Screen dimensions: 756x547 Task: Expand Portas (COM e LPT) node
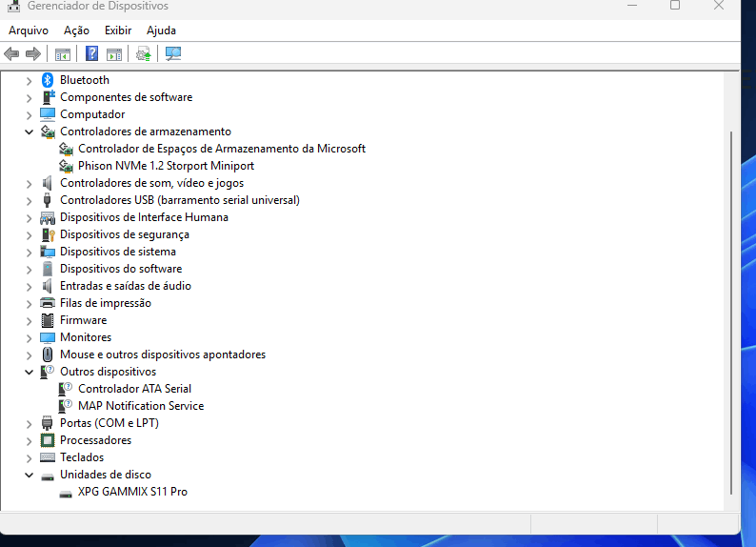click(29, 424)
